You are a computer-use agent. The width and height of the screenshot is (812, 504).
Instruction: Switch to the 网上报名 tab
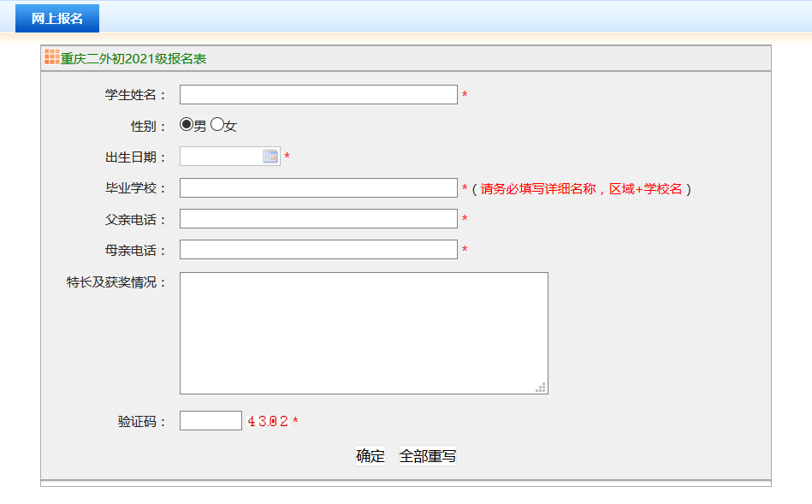tap(57, 19)
